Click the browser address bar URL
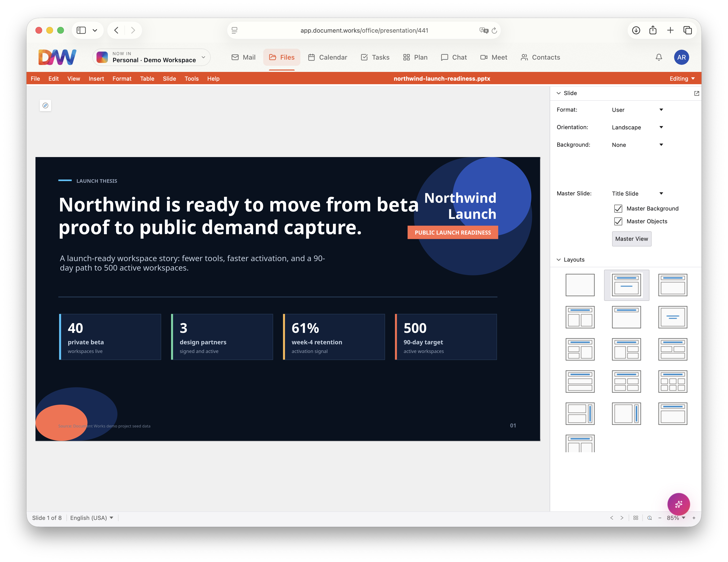The image size is (728, 562). (x=364, y=30)
